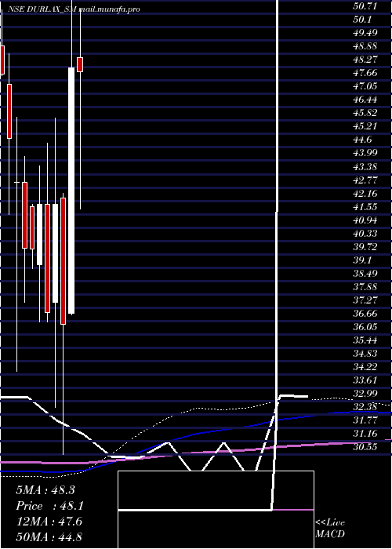
Task: Click the 41.55 price axis label
Action: click(x=365, y=206)
